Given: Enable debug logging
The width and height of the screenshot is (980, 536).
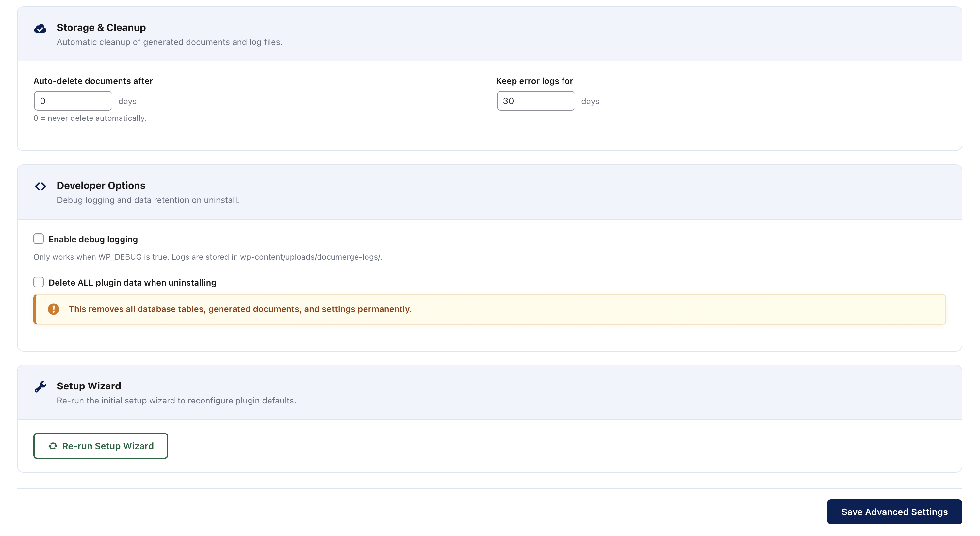Looking at the screenshot, I should [39, 238].
